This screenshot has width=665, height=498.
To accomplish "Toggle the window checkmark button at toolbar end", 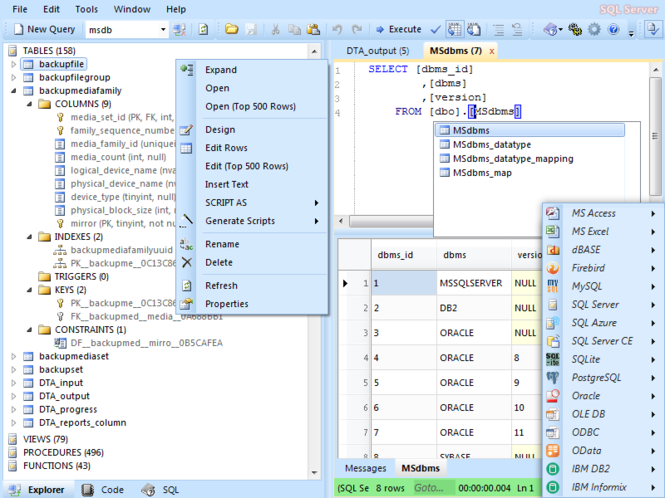I will [653, 29].
